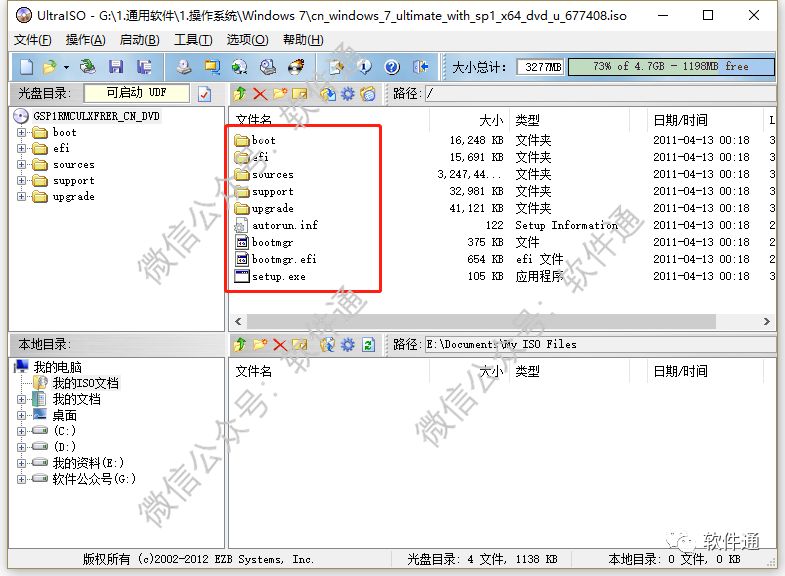Click Add files icon in local pane toolbar
The image size is (785, 576).
point(328,345)
